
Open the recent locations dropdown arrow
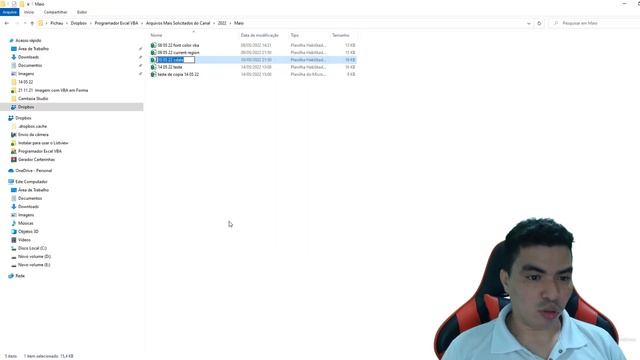(x=25, y=23)
